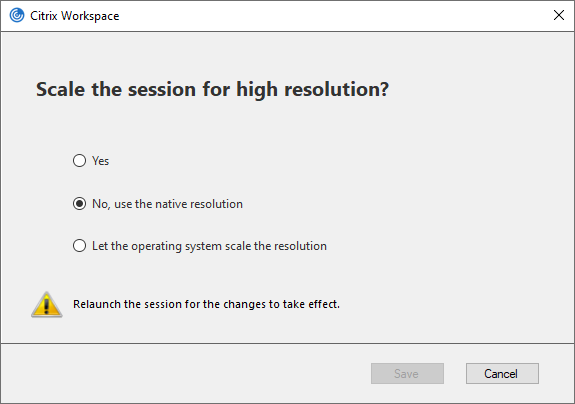Screen dimensions: 575x404
Task: Click the "Citrix Workspace" window title text
Action: [74, 16]
